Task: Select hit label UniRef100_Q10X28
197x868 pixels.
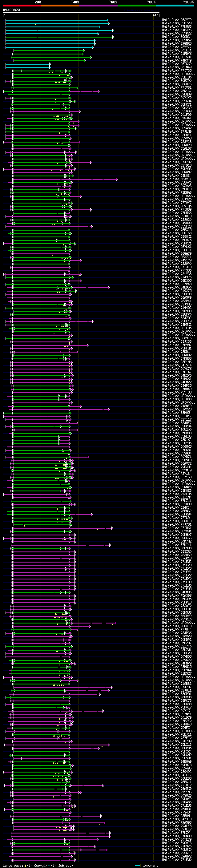Action: coord(177,410)
